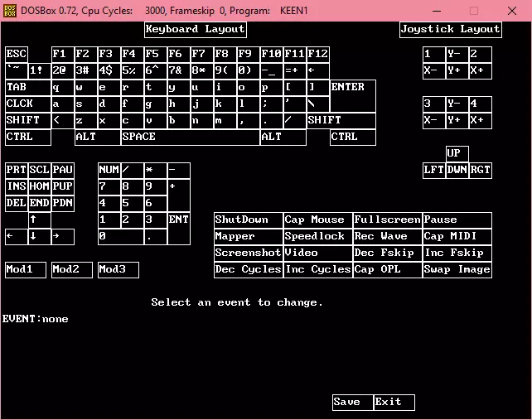Click the Keyboard Layout header
532x420 pixels.
[196, 30]
